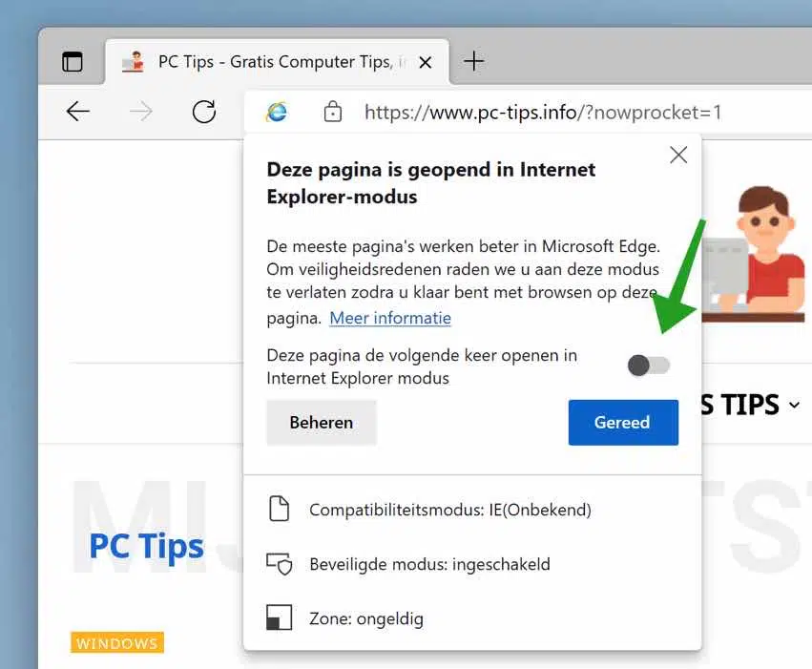Click the Internet Explorer mode icon
Screen dimensions: 812x669
click(277, 112)
